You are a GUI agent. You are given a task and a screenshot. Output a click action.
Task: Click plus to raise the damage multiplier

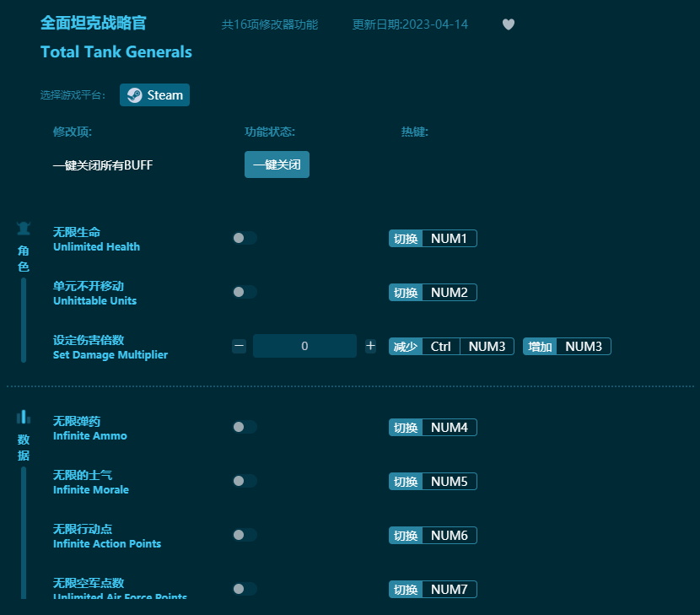(370, 346)
